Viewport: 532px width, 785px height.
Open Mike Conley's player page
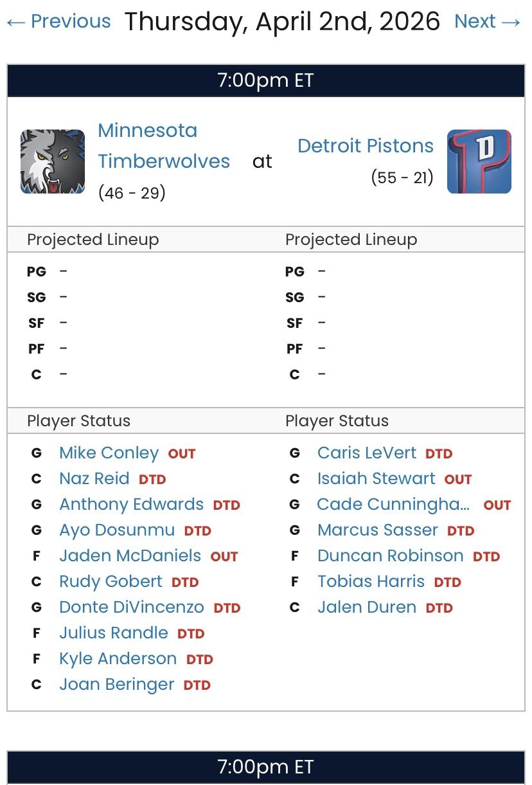[109, 453]
